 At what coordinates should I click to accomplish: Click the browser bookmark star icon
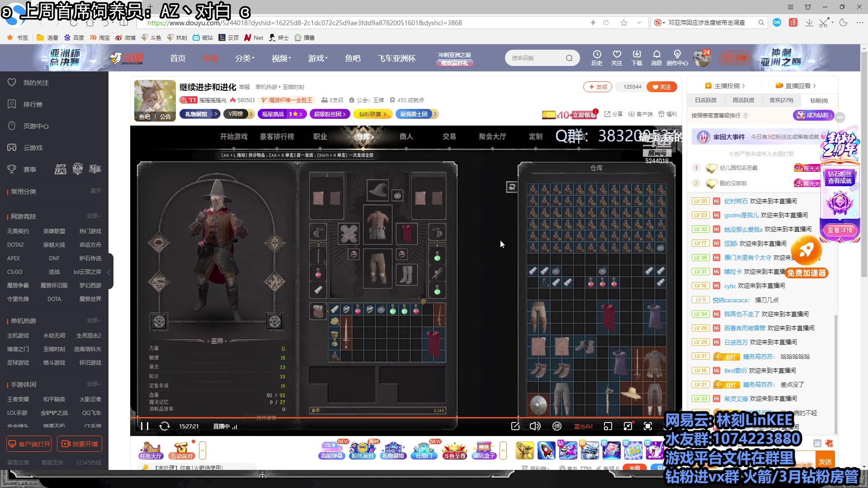coord(624,23)
